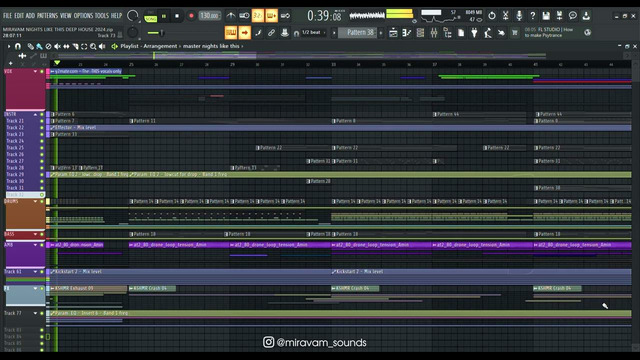Expand the INSTR track group arrow
640x360 pixels.
point(36,114)
